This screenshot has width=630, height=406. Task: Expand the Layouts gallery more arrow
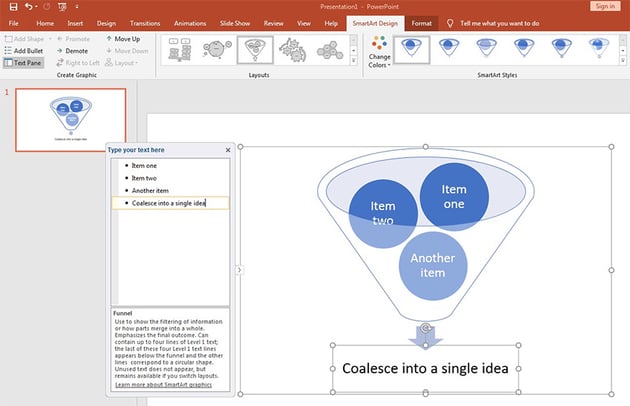click(354, 59)
